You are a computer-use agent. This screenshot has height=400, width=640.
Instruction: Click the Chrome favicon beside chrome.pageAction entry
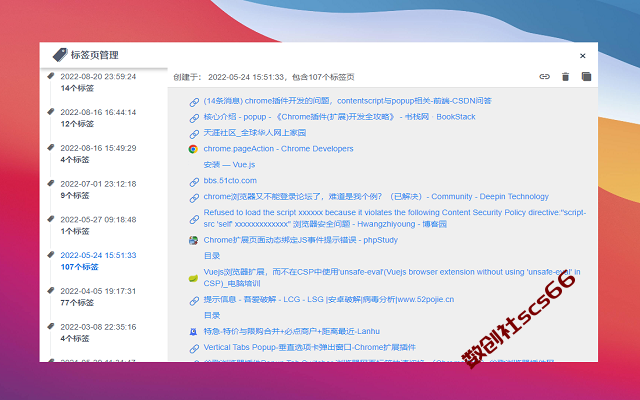click(193, 149)
